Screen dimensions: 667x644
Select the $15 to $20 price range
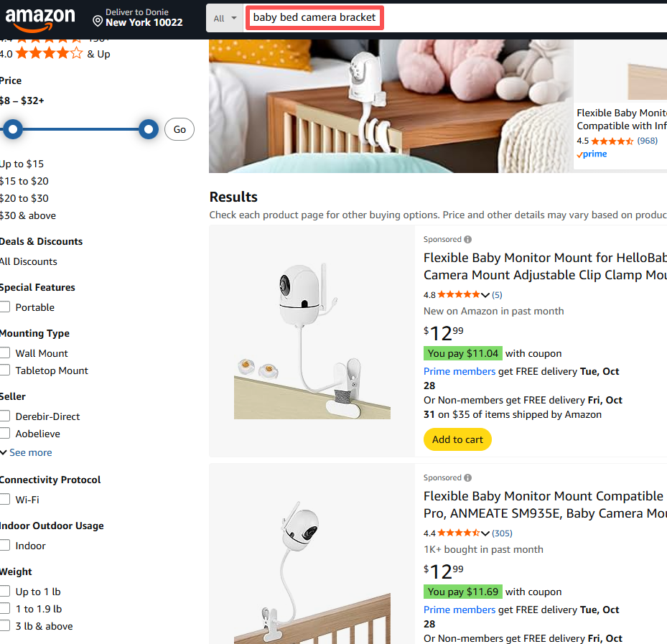[x=24, y=181]
